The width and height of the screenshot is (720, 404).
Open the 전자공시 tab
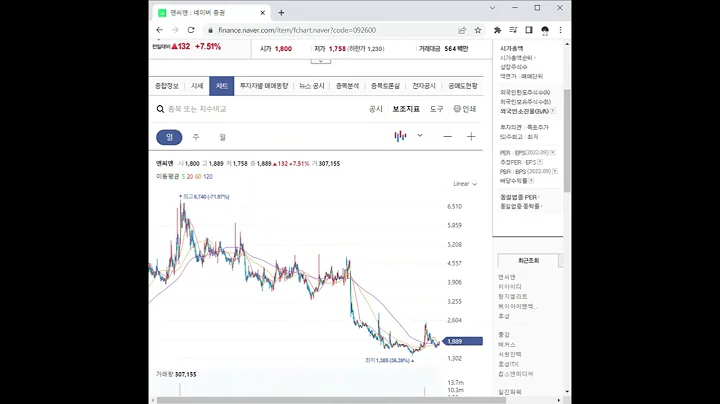424,86
